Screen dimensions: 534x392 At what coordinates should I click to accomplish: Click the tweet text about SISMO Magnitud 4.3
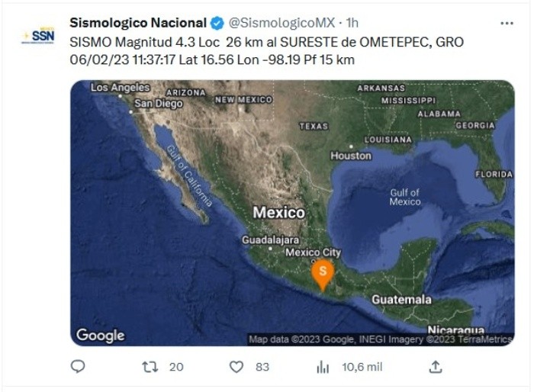point(266,50)
